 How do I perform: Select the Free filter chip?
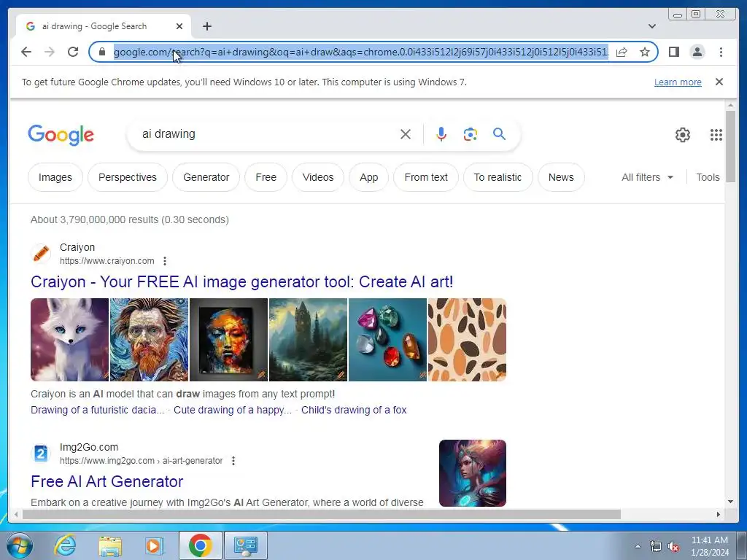(x=266, y=177)
